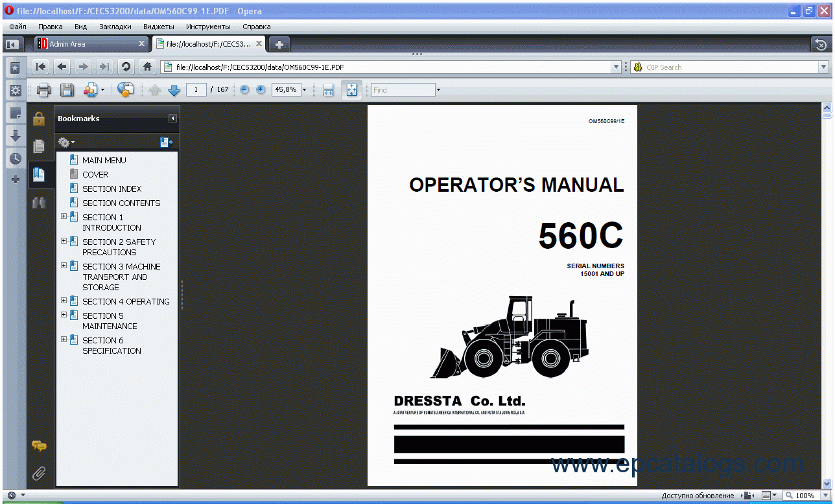Open the Вид menu
Viewport: 835px width, 504px height.
[x=81, y=27]
